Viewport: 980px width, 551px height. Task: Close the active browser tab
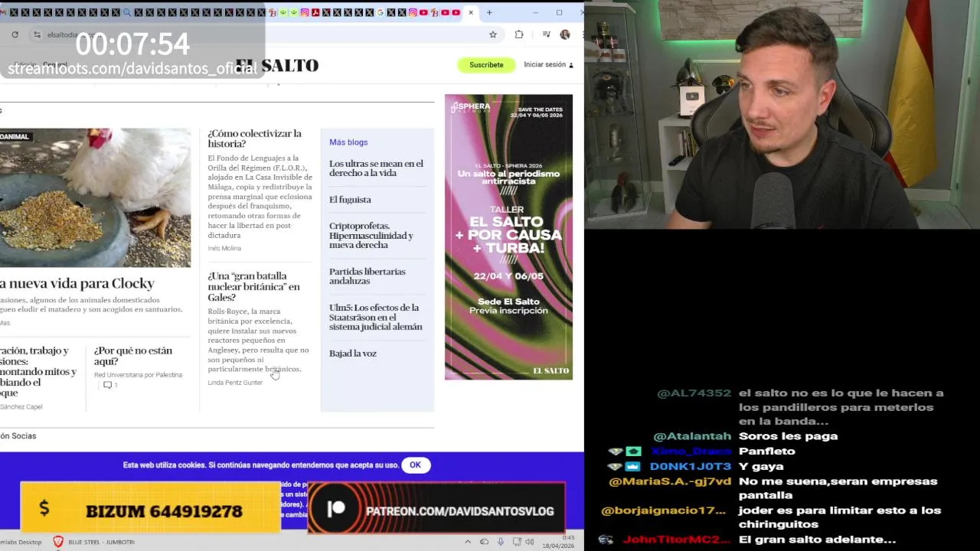(x=471, y=12)
